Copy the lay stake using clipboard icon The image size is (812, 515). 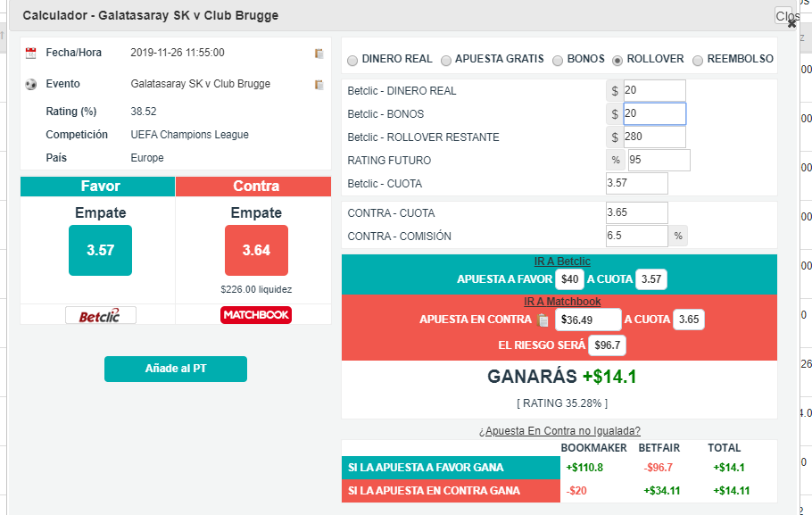click(x=543, y=320)
